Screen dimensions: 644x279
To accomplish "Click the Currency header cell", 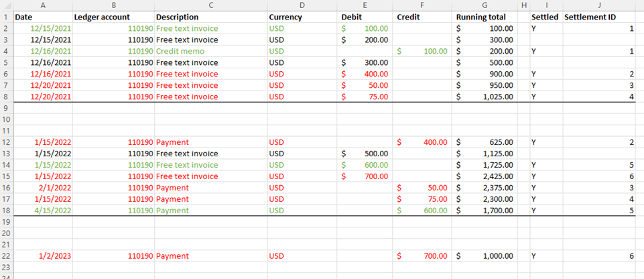I will coord(302,17).
